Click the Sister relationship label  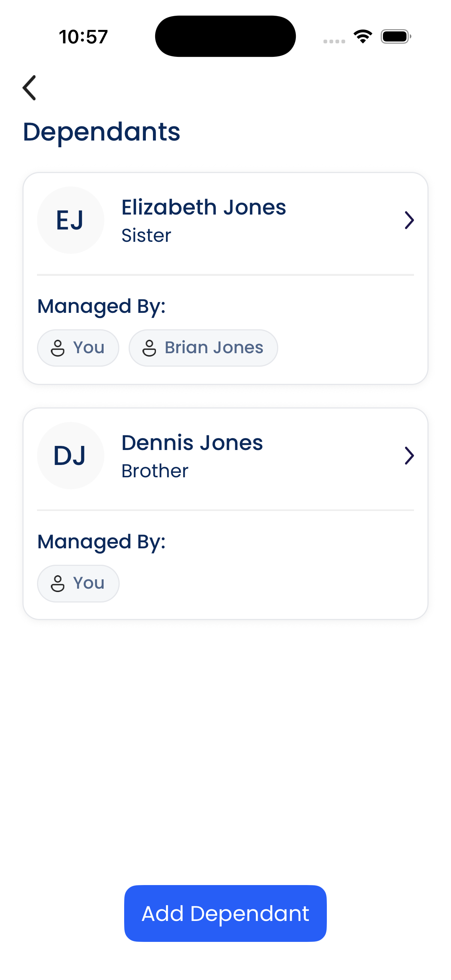tap(146, 235)
